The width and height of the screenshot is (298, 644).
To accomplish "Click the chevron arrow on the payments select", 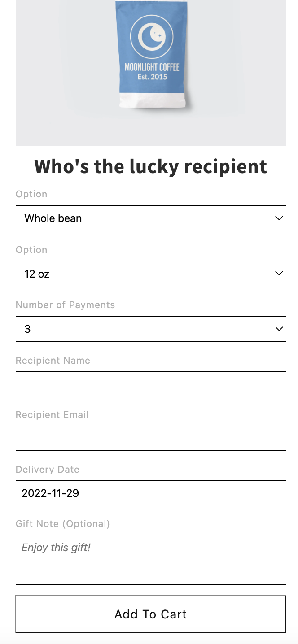I will click(x=279, y=329).
